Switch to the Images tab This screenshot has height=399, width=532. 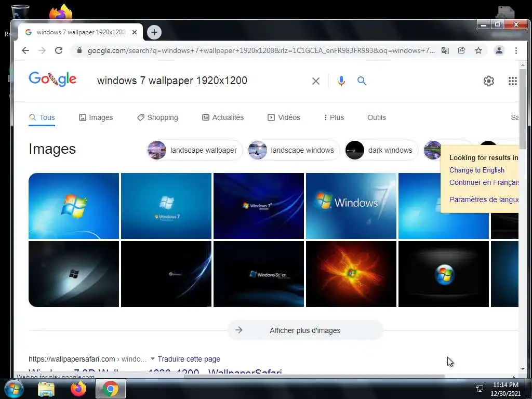coord(96,117)
